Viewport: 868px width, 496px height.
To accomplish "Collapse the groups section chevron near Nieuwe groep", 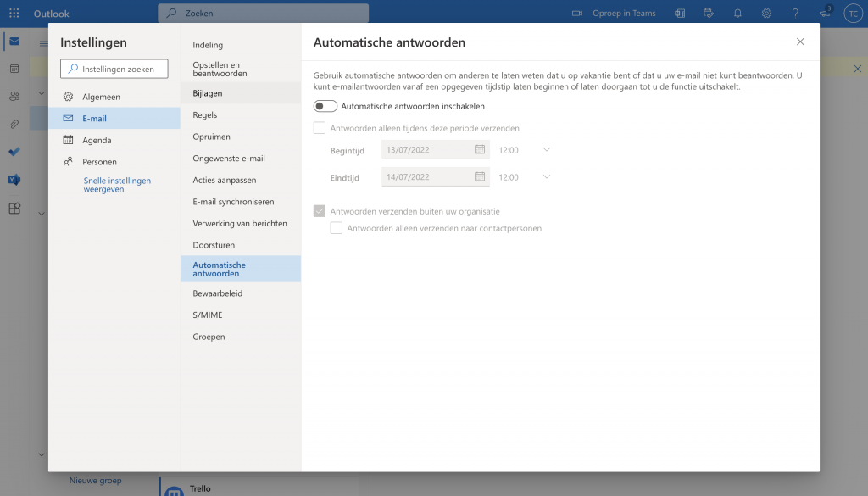I will [42, 454].
